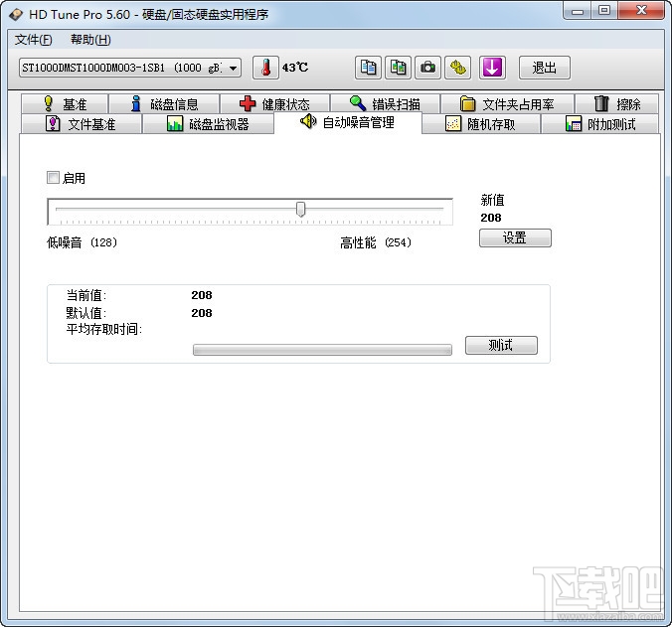Open the 擦除 erase tab
Image resolution: width=672 pixels, height=627 pixels.
[x=616, y=104]
